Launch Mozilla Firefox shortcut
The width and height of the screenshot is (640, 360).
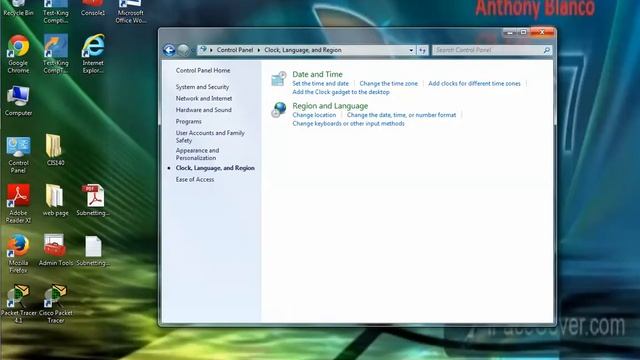click(x=18, y=246)
